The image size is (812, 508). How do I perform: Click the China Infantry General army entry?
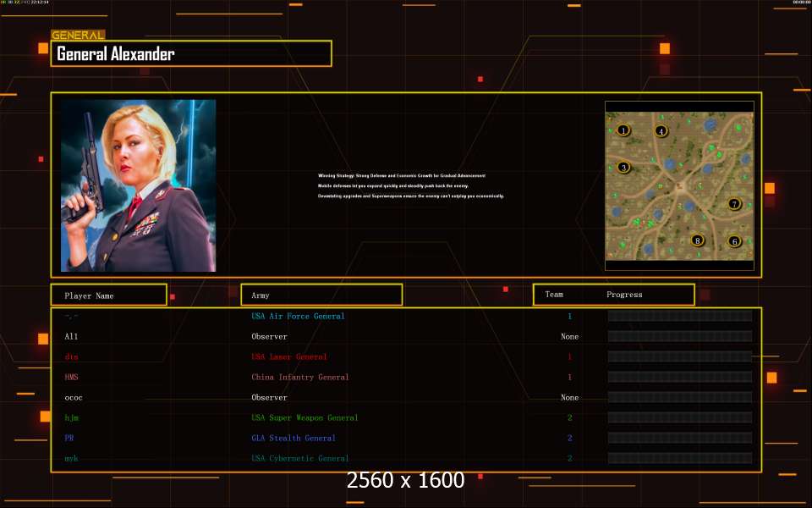pyautogui.click(x=299, y=377)
